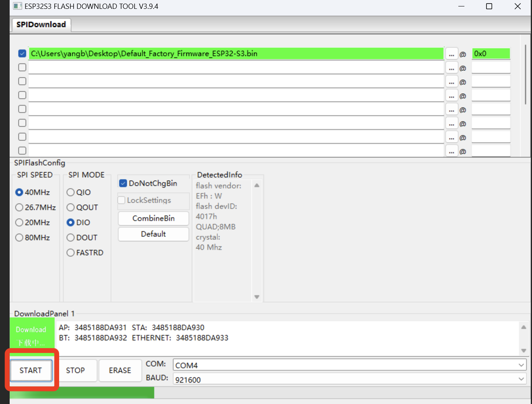
Task: Choose DIO SPI mode
Action: tap(78, 223)
